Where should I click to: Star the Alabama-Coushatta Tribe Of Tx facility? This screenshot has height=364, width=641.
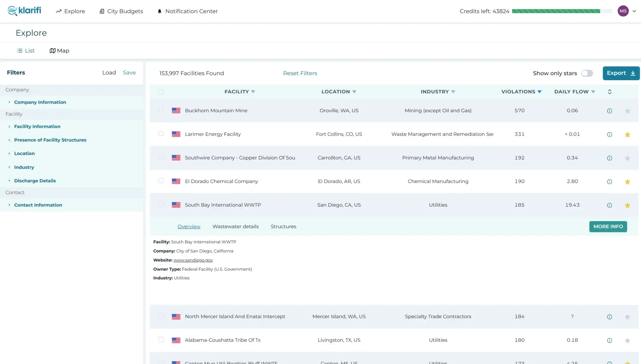(627, 340)
